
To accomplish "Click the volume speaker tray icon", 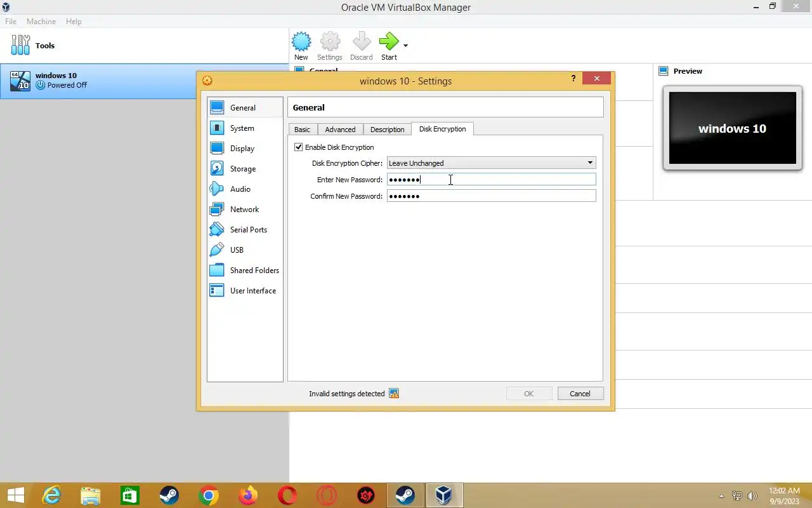I will point(752,496).
